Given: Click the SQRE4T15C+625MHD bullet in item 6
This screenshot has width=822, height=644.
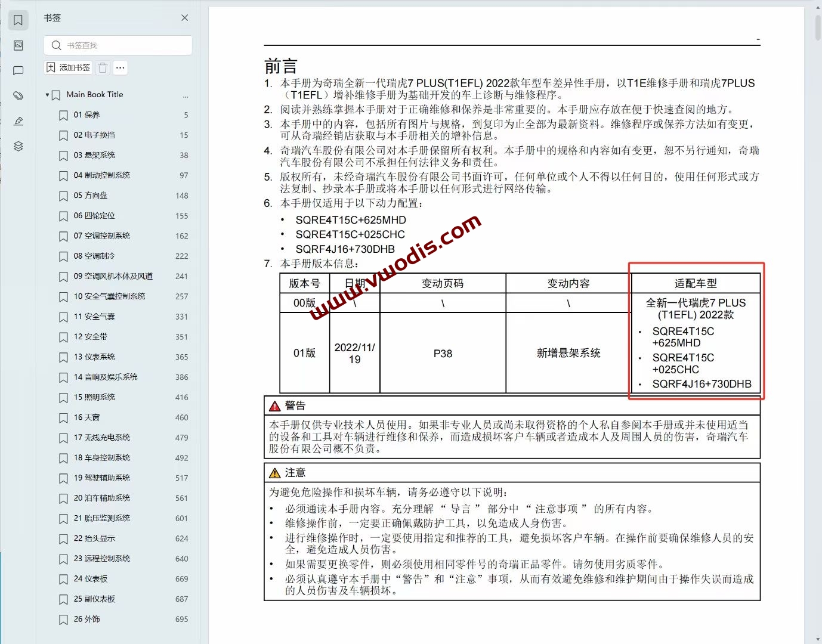Looking at the screenshot, I should coord(351,220).
